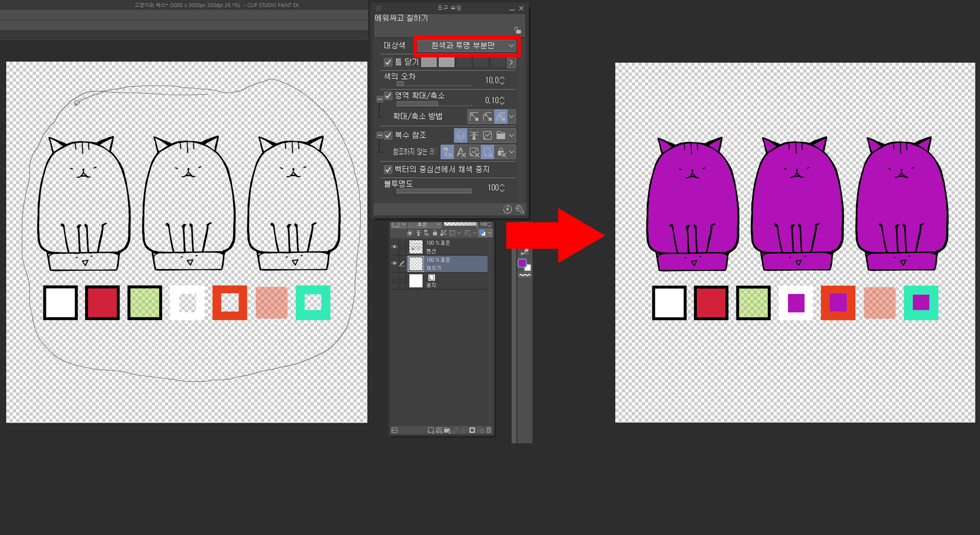Delete layer with the trash icon
Viewport: 980px width, 535px height.
[489, 430]
